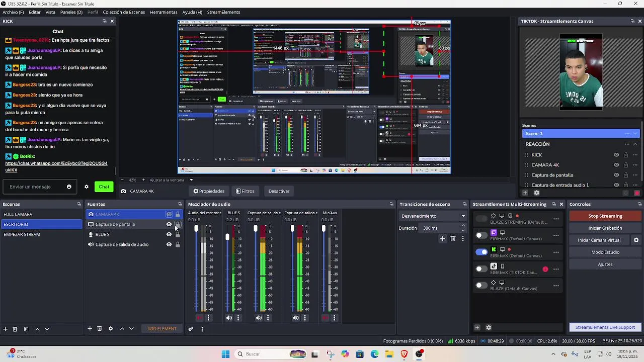Mute the BLUE S mixer channel
The height and width of the screenshot is (362, 644).
[x=229, y=318]
